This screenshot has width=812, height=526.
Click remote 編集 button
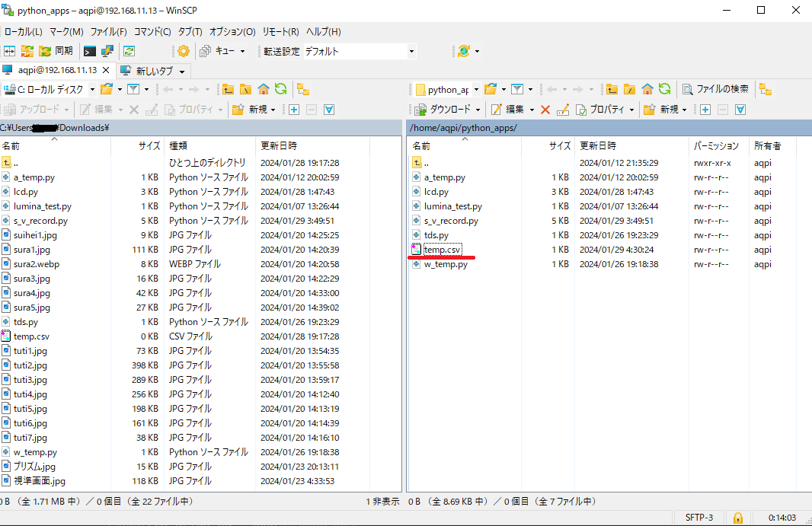point(508,110)
